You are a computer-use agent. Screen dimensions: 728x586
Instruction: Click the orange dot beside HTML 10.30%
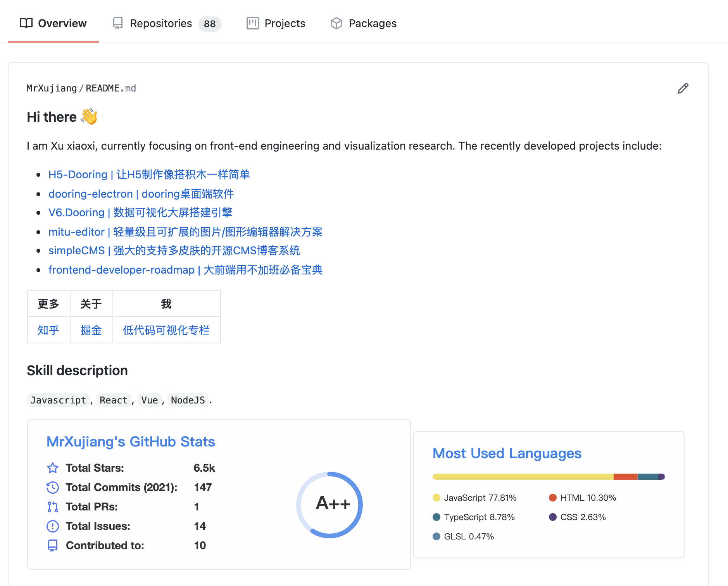point(553,498)
